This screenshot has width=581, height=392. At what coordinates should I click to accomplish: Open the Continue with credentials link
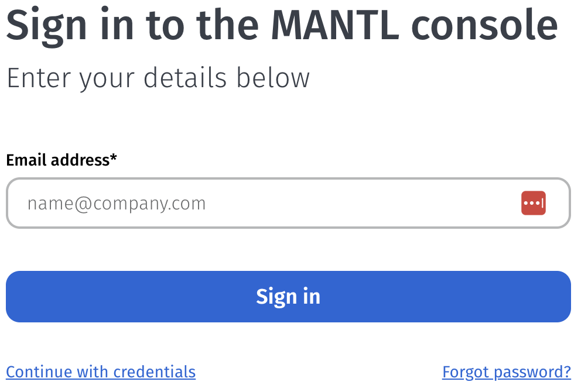pos(101,372)
